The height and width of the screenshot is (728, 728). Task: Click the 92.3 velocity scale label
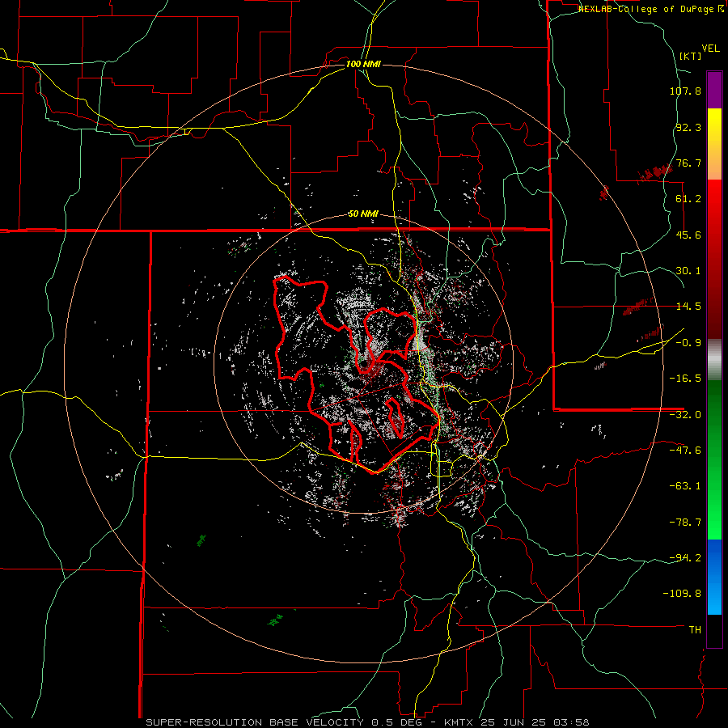click(x=688, y=127)
